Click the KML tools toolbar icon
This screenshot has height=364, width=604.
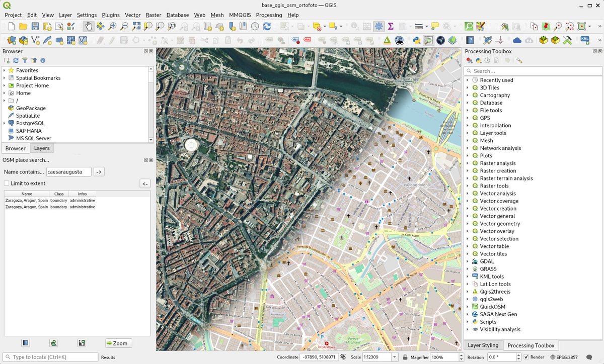tap(585, 40)
